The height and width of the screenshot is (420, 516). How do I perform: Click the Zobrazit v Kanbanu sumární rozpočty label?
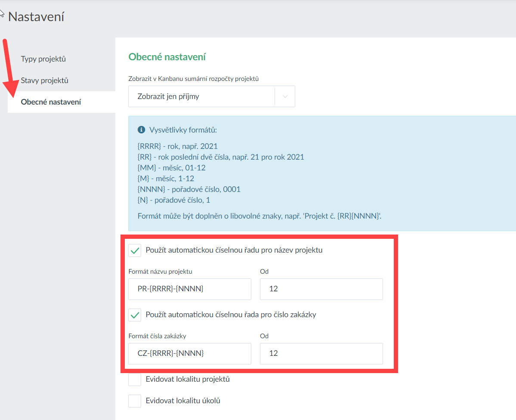(193, 79)
